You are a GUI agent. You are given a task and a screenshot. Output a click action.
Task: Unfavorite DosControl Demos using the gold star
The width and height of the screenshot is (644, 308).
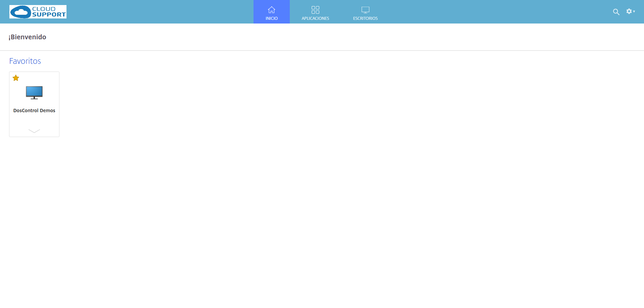coord(16,78)
